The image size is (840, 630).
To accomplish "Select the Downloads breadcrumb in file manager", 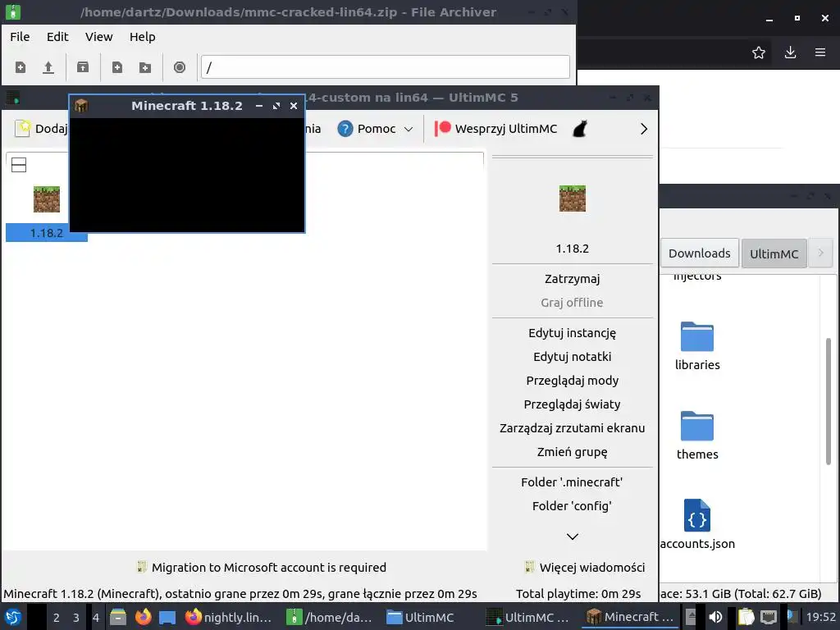I will click(699, 253).
